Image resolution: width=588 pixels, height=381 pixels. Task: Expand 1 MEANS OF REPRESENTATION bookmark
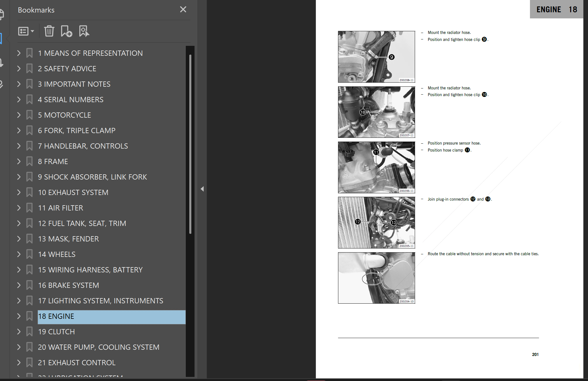pos(19,53)
